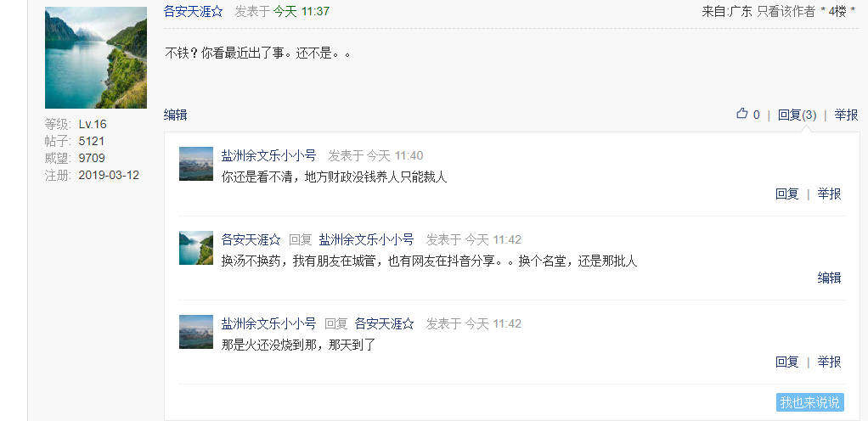
Task: Click first commenter's small mountain avatar
Action: tap(196, 164)
